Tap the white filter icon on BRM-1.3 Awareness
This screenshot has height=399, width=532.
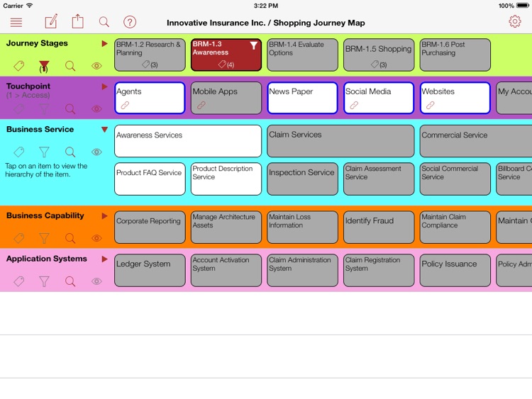pyautogui.click(x=253, y=45)
